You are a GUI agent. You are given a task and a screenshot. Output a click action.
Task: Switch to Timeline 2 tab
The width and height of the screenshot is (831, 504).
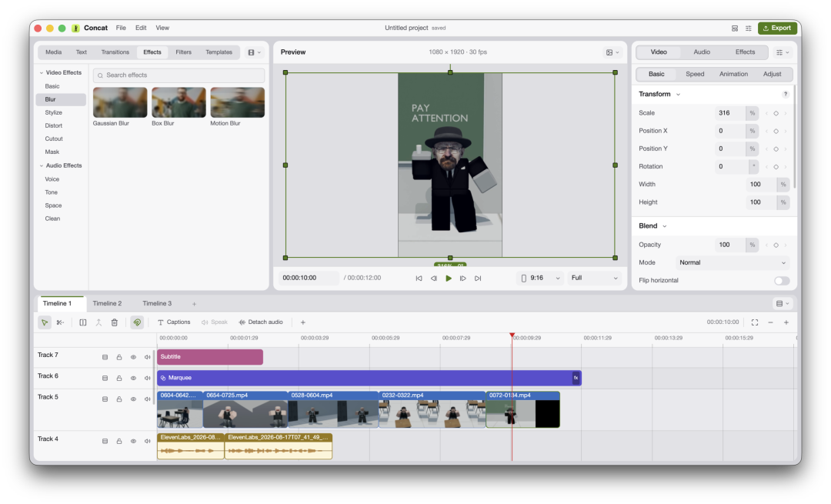click(107, 304)
